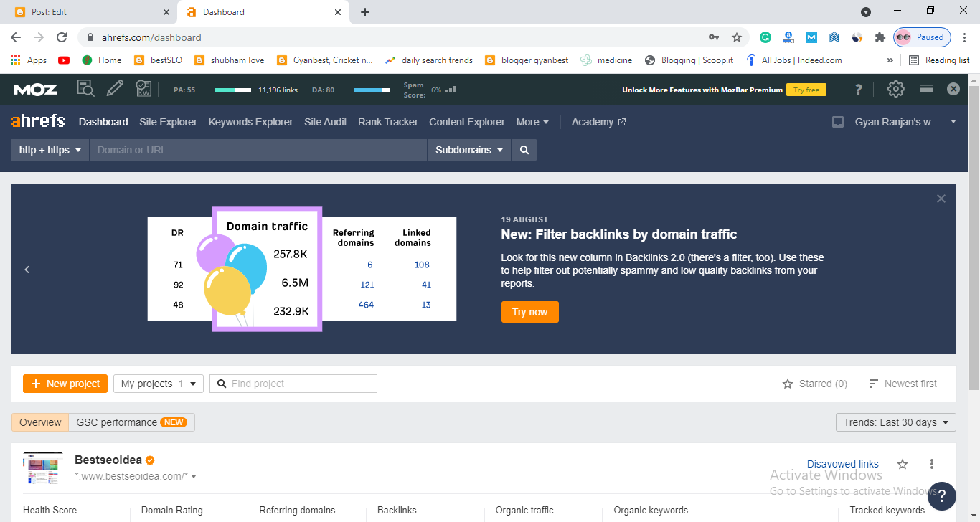This screenshot has width=980, height=522.
Task: Open the notifications monitor icon
Action: coord(837,122)
